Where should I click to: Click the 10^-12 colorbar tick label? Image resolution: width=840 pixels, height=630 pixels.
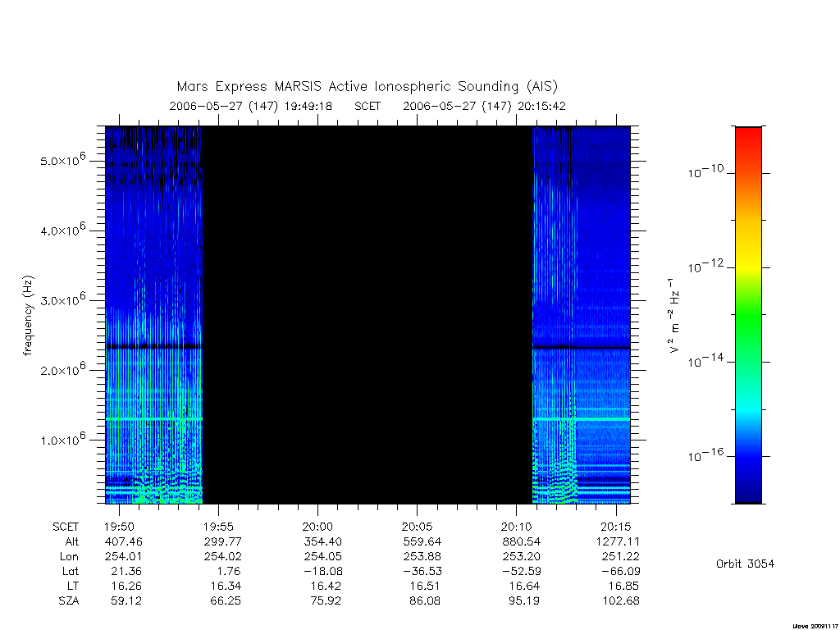point(705,267)
